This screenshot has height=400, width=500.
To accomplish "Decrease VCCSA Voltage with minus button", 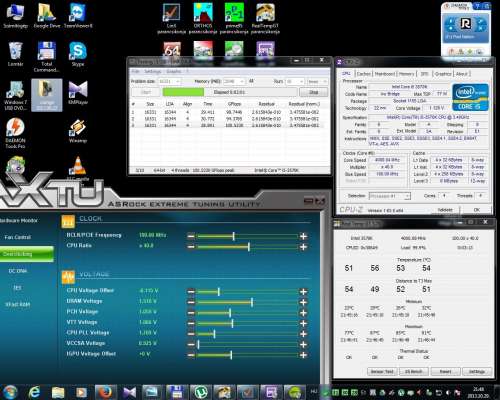I will [191, 344].
